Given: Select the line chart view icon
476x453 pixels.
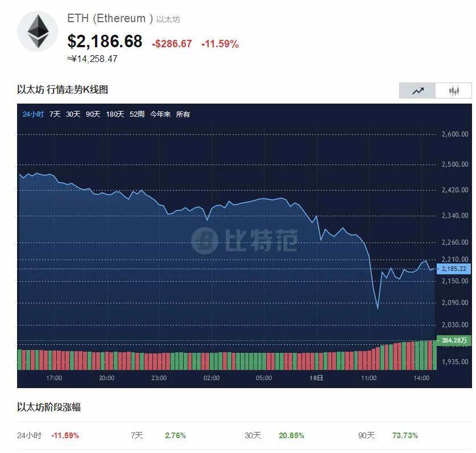Looking at the screenshot, I should click(417, 90).
